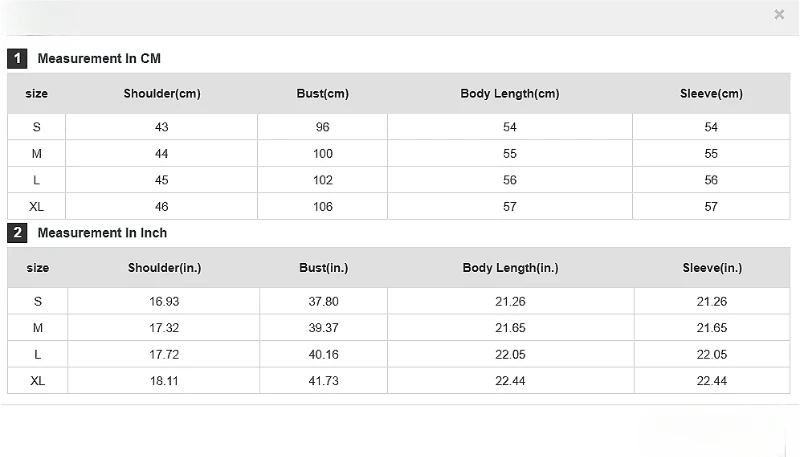Select the S size row in CM table
This screenshot has width=800, height=457.
[x=398, y=127]
